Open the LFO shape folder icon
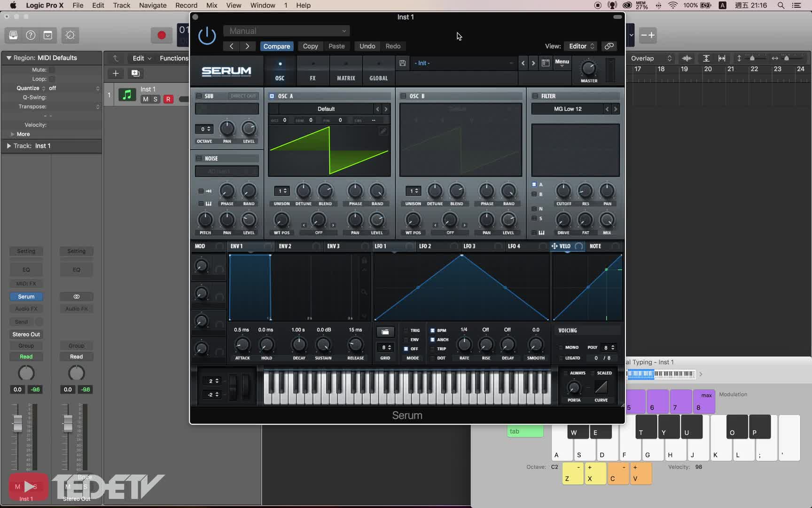812x508 pixels. point(385,332)
